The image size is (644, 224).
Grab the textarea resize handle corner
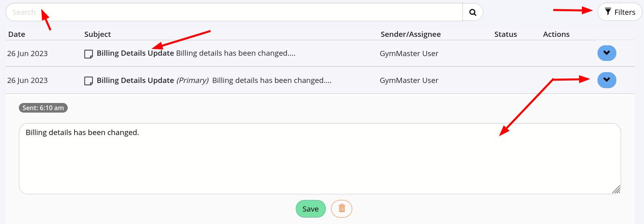click(x=616, y=190)
